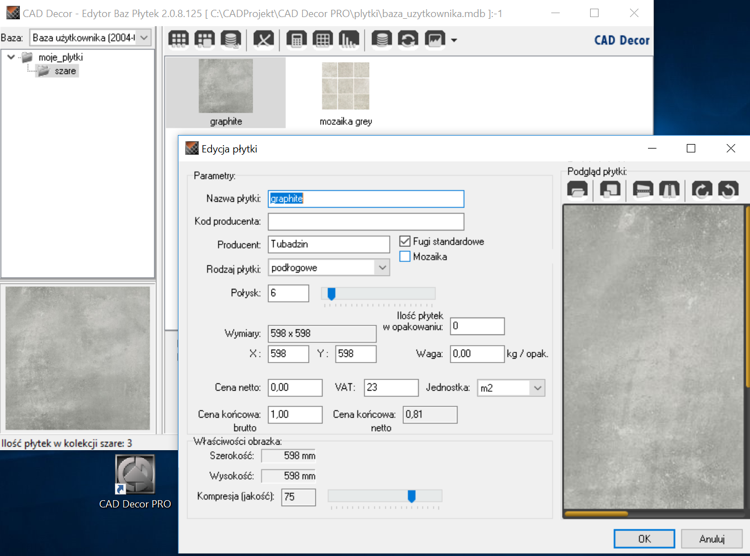Click the crossed tools toolbar icon
Viewport: 750px width, 556px height.
[x=264, y=39]
